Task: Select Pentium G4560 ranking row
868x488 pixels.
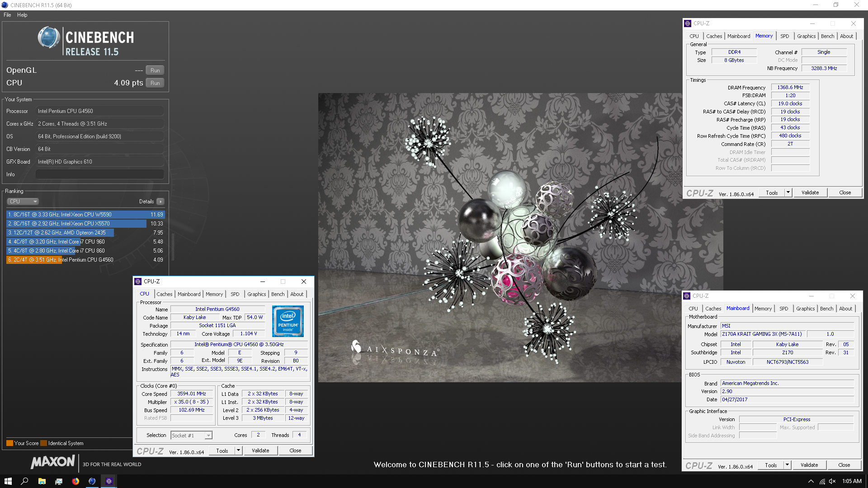Action: point(85,260)
